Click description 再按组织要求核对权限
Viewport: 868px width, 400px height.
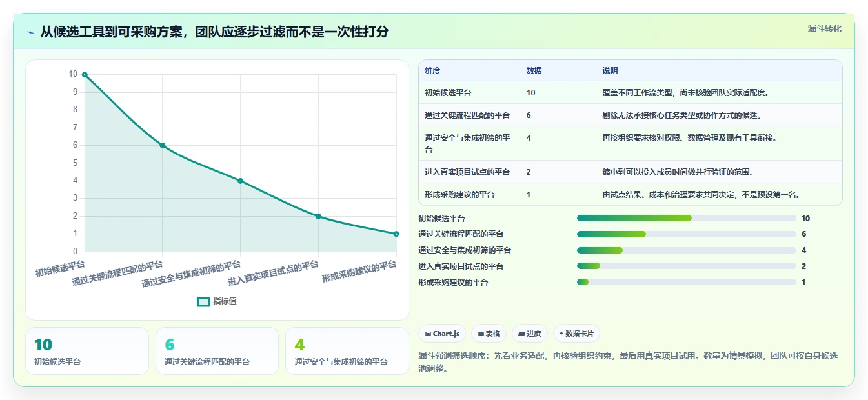click(689, 137)
